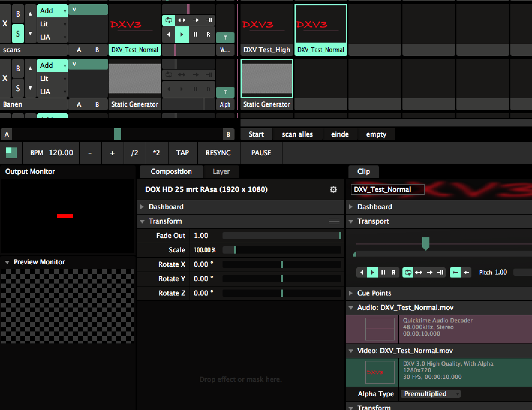532x410 pixels.
Task: Select the 'scan alles' deck tab
Action: tap(297, 134)
